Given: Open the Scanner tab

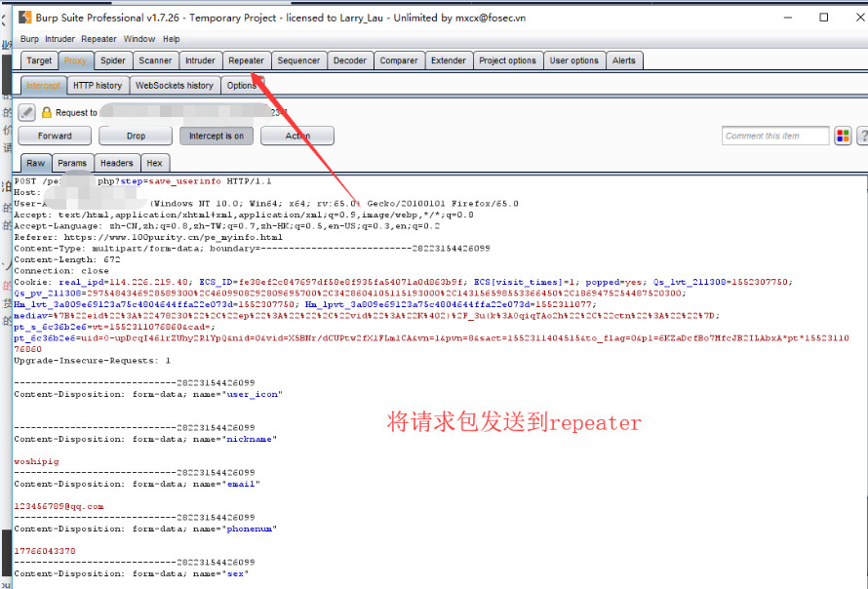Looking at the screenshot, I should tap(155, 60).
